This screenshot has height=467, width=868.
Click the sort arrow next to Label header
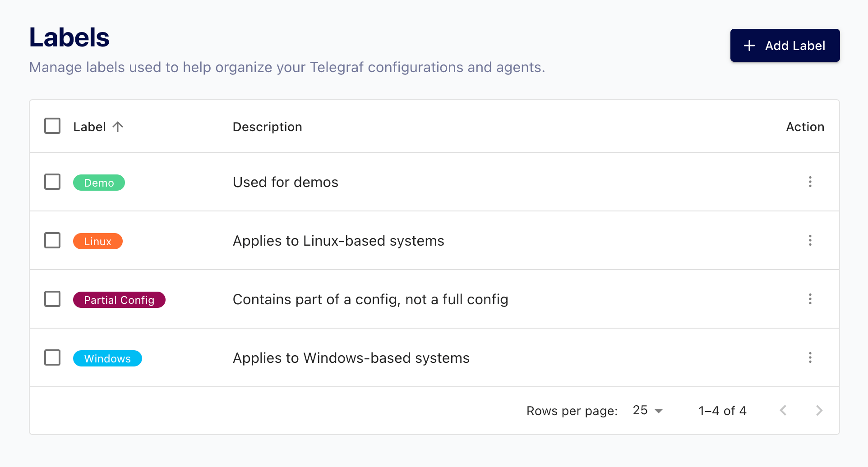pos(118,127)
